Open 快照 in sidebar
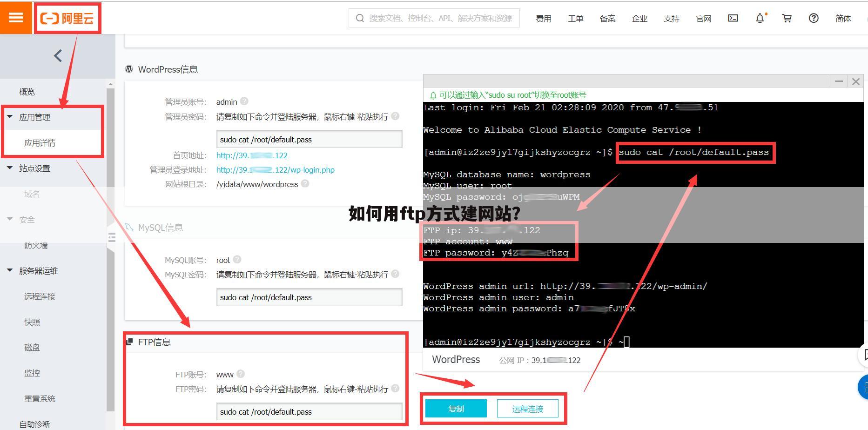868x430 pixels. [x=32, y=322]
